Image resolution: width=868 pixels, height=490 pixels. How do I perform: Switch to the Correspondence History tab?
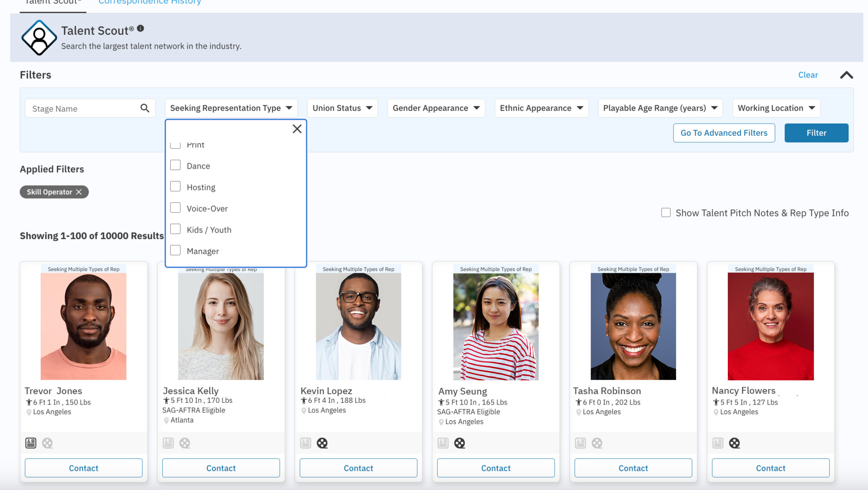(x=149, y=3)
